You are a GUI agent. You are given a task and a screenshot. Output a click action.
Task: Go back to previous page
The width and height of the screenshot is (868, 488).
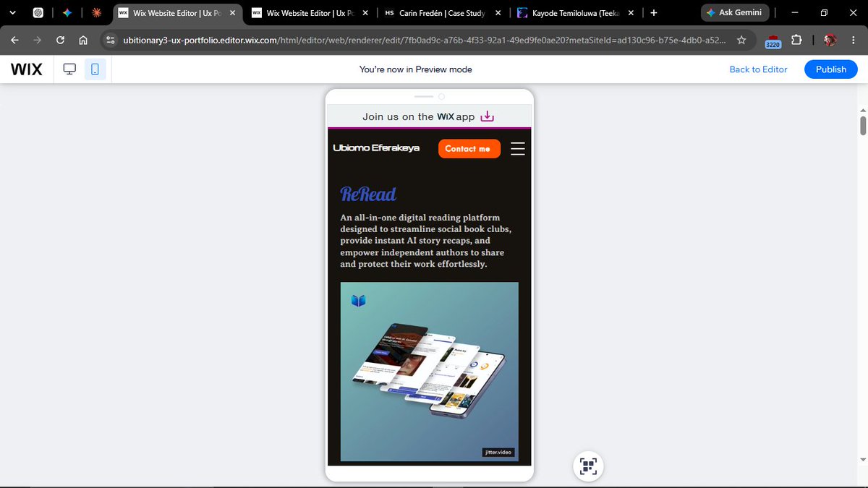15,40
